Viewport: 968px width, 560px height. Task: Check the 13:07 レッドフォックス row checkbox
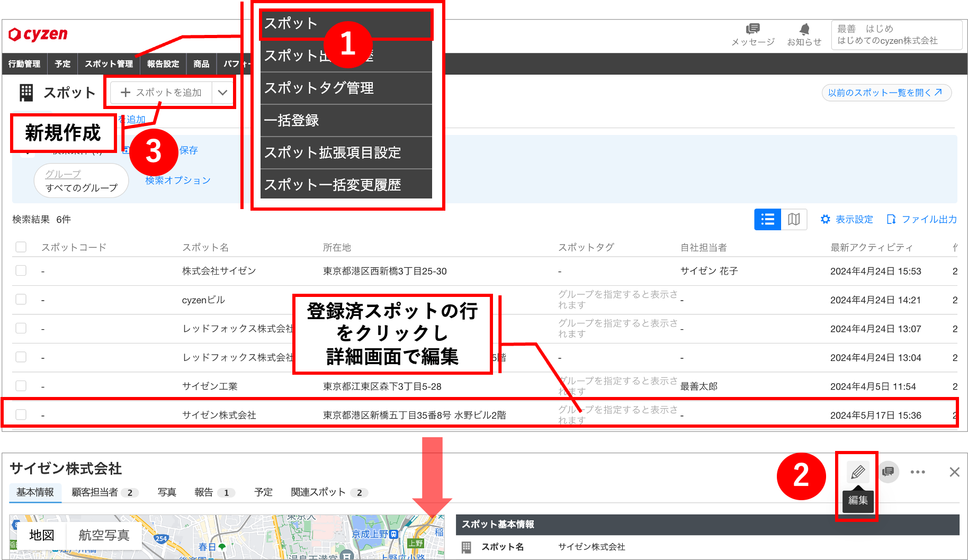[21, 329]
